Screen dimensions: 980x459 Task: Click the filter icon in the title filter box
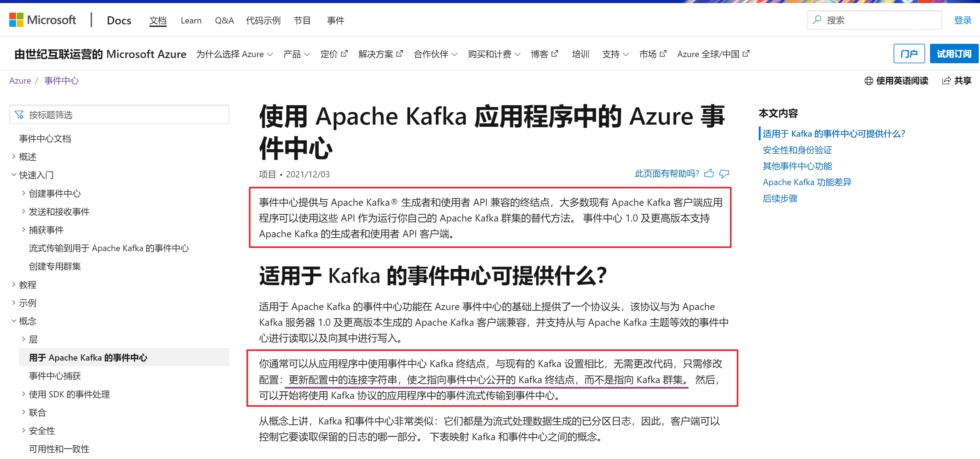(x=19, y=114)
